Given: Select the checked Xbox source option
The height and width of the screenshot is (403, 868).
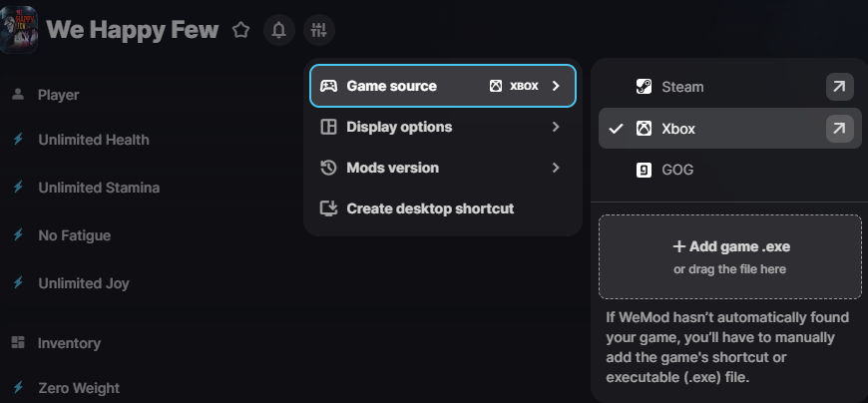Looking at the screenshot, I should 678,129.
